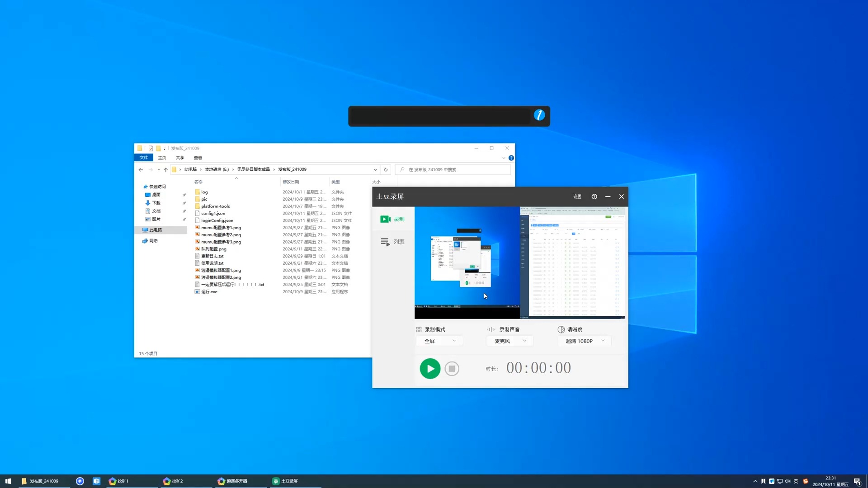
Task: Navigate up one folder level arrow
Action: (x=165, y=169)
